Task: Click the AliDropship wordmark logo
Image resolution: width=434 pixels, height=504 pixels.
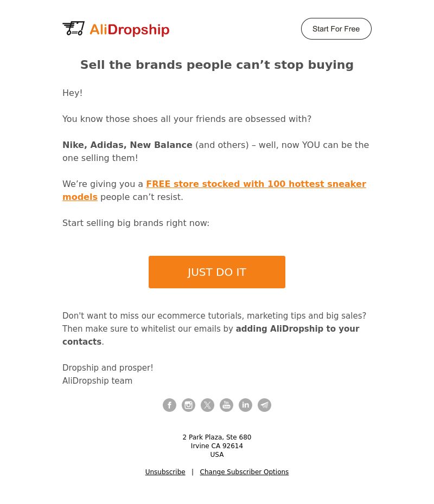Action: 129,30
